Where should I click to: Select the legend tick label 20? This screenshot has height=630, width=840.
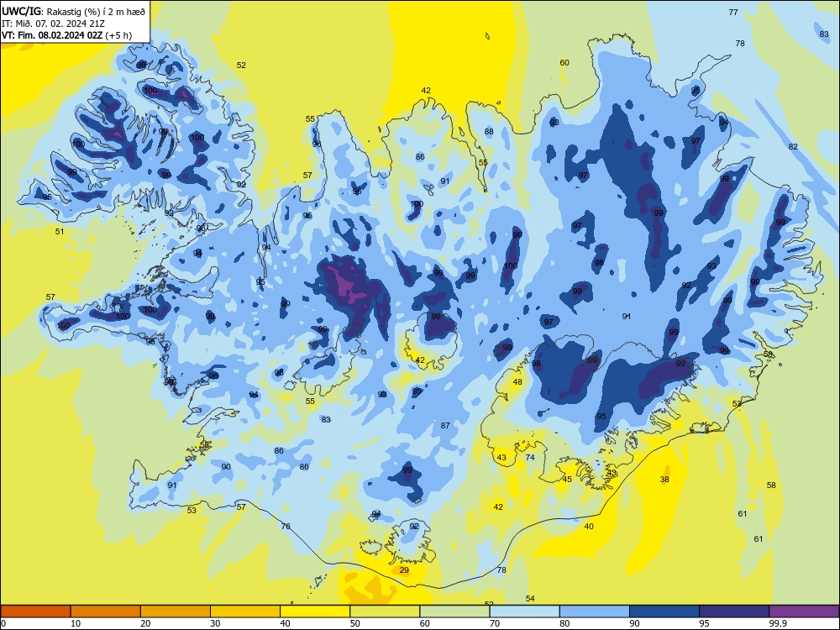pyautogui.click(x=145, y=623)
